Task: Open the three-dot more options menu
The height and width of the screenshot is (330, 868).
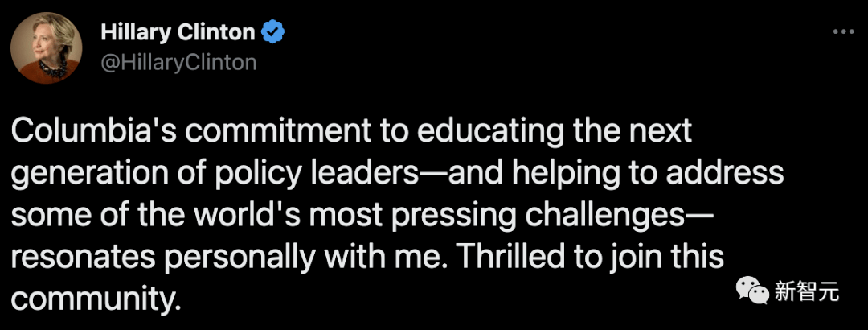Action: click(844, 32)
